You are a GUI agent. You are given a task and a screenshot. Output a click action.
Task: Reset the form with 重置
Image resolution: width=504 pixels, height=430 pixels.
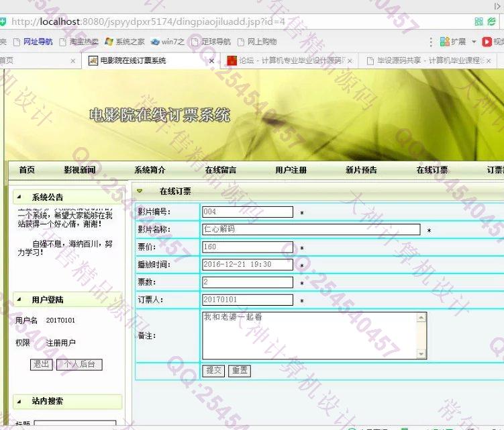[240, 370]
